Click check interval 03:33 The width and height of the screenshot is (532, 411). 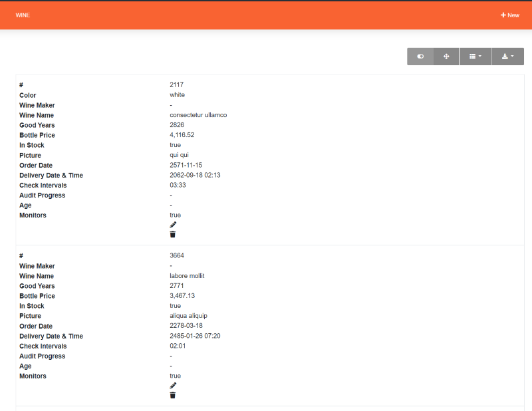click(178, 186)
